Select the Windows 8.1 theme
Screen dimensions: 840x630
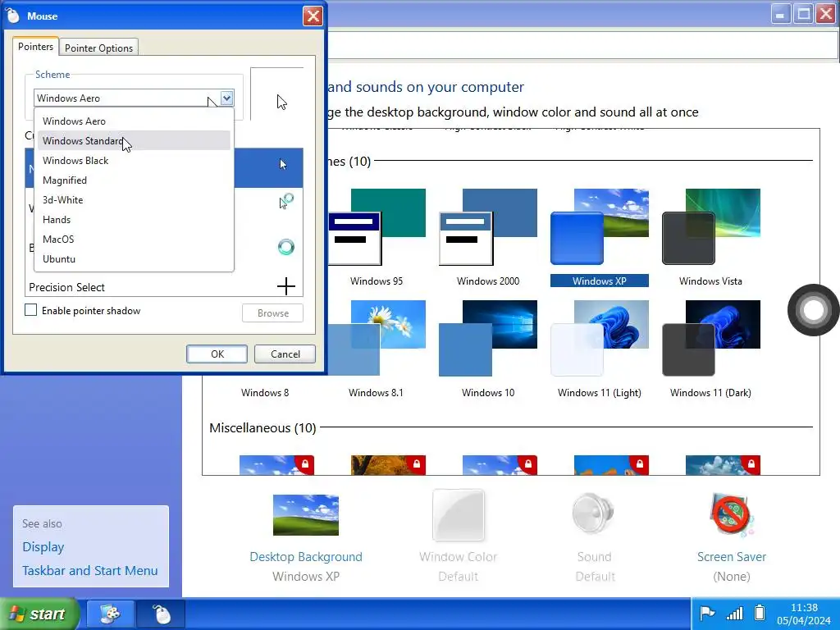point(377,349)
